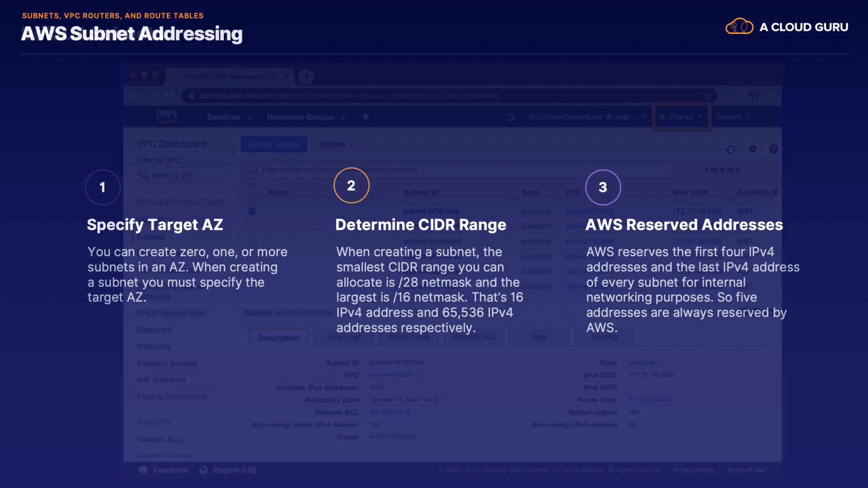
Task: Refresh the subnets list
Action: [731, 150]
